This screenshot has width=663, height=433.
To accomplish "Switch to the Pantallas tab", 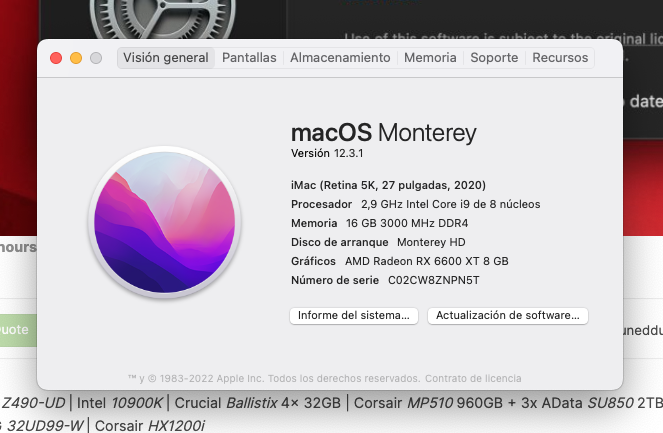I will click(249, 58).
